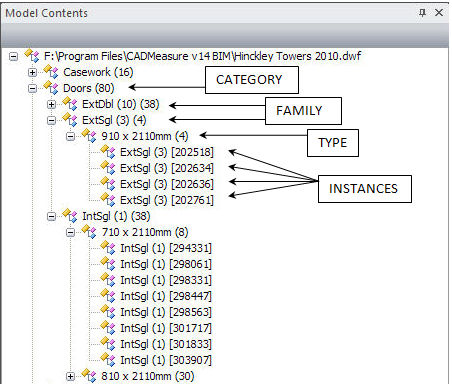
Task: Click the icon beside the dwf file path
Action: click(32, 55)
